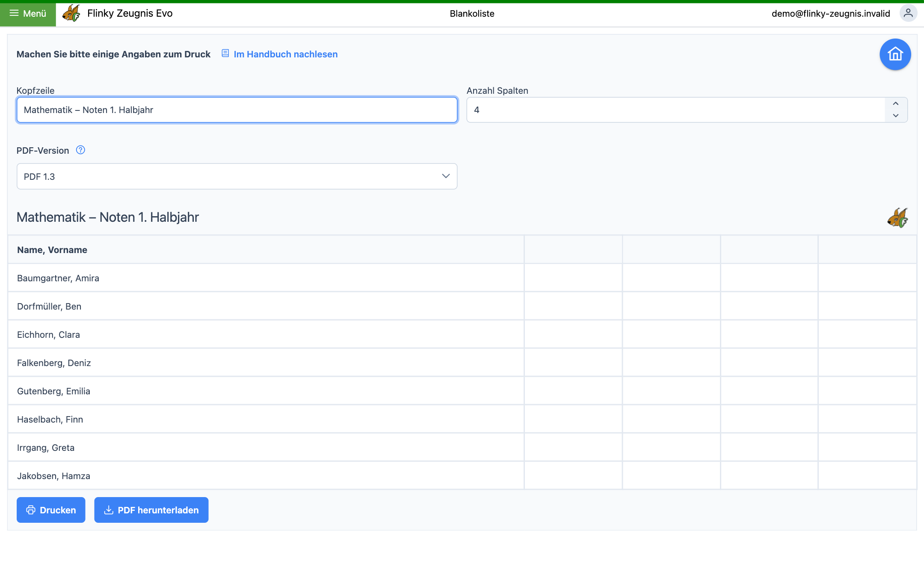Select row Jakobsen, Hamza

462,476
